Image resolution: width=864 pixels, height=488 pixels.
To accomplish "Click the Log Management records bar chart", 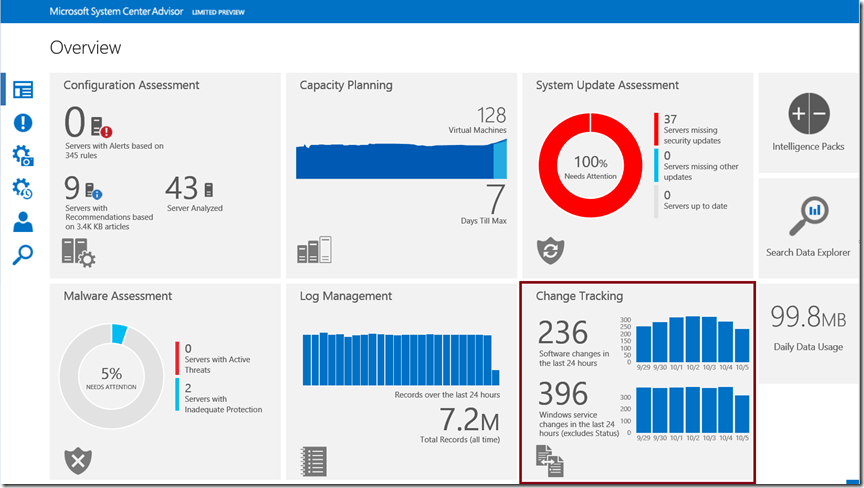I will (397, 358).
